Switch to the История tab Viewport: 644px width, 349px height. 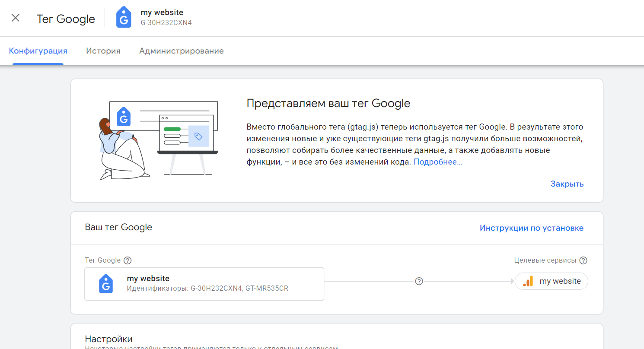(x=103, y=51)
